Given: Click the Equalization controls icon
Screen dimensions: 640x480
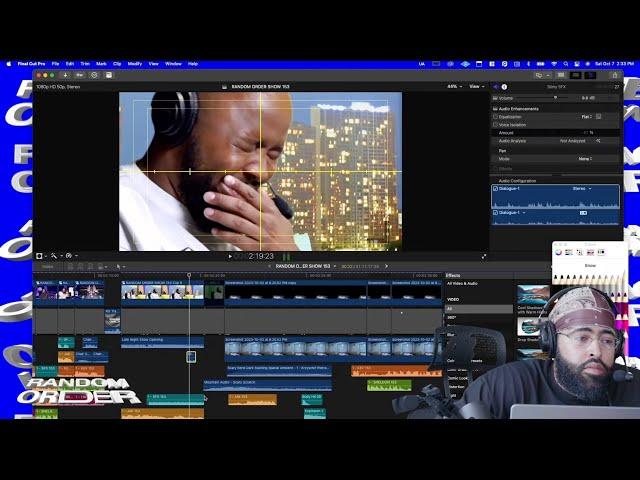Looking at the screenshot, I should point(598,117).
